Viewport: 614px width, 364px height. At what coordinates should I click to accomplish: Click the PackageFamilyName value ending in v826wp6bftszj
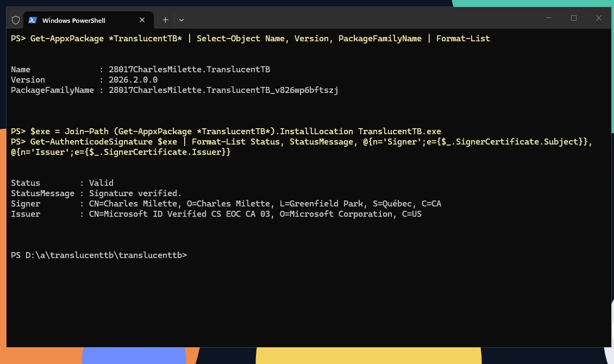click(223, 90)
